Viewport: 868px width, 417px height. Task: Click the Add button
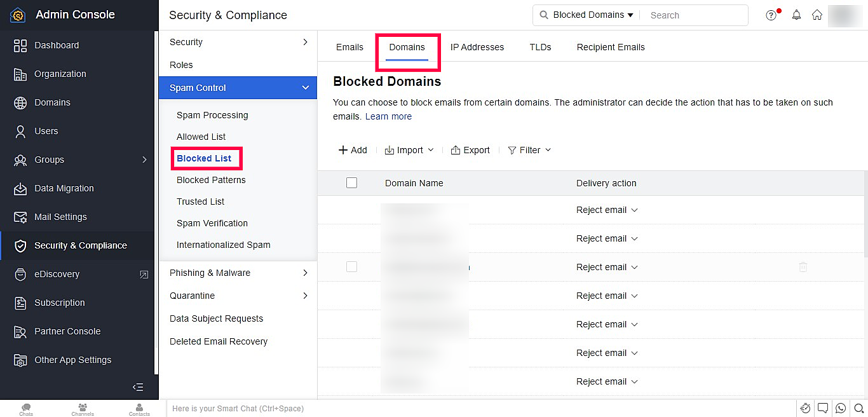pos(353,150)
